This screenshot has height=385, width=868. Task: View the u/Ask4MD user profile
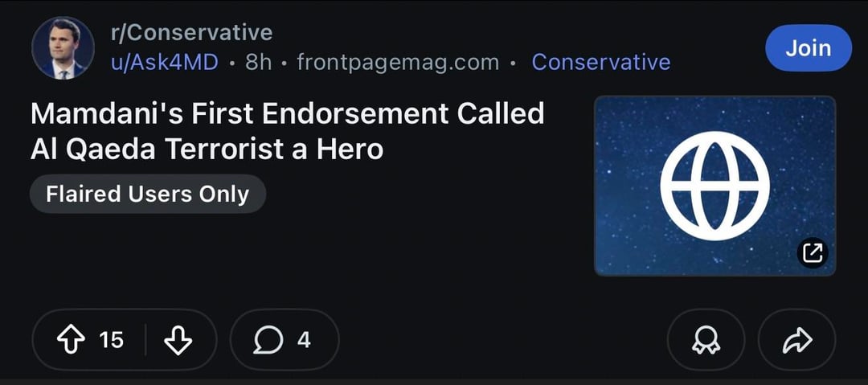[x=165, y=62]
